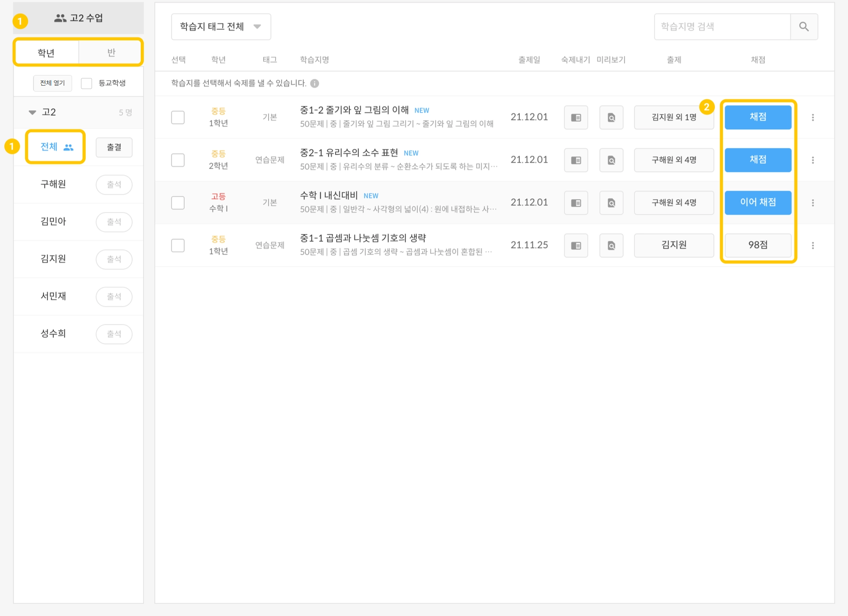Screen dimensions: 848x616
Task: Click the magnifier search icon button
Action: coord(803,27)
